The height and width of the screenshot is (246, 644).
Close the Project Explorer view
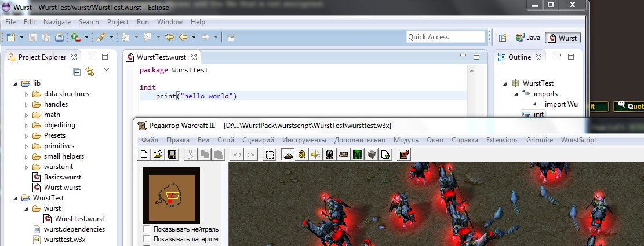point(74,57)
